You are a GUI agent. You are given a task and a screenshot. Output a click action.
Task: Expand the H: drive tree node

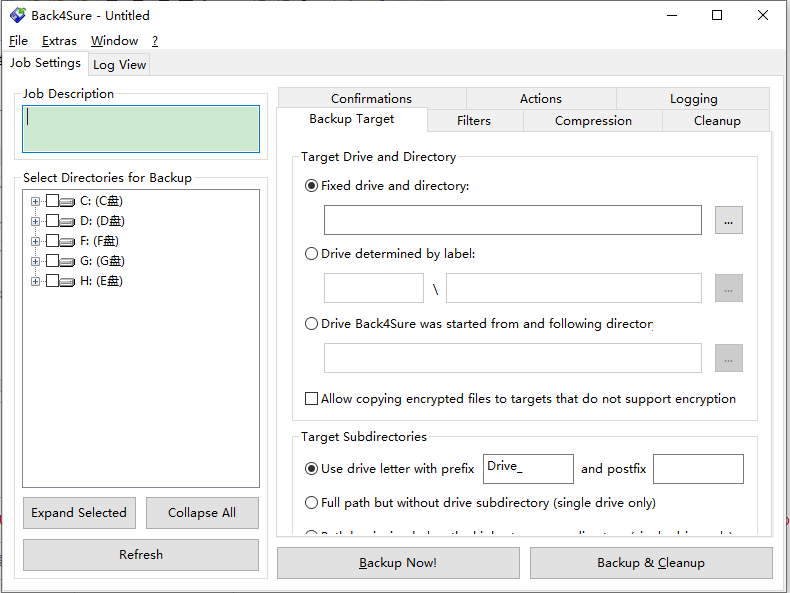pyautogui.click(x=35, y=281)
